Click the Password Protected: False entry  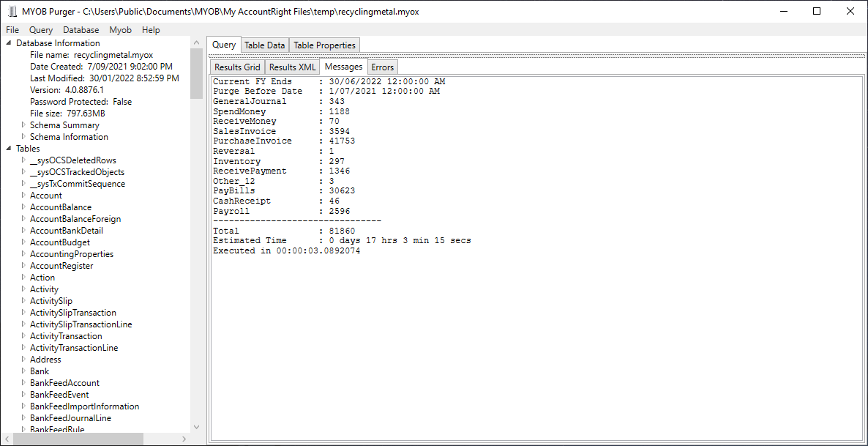pos(81,102)
